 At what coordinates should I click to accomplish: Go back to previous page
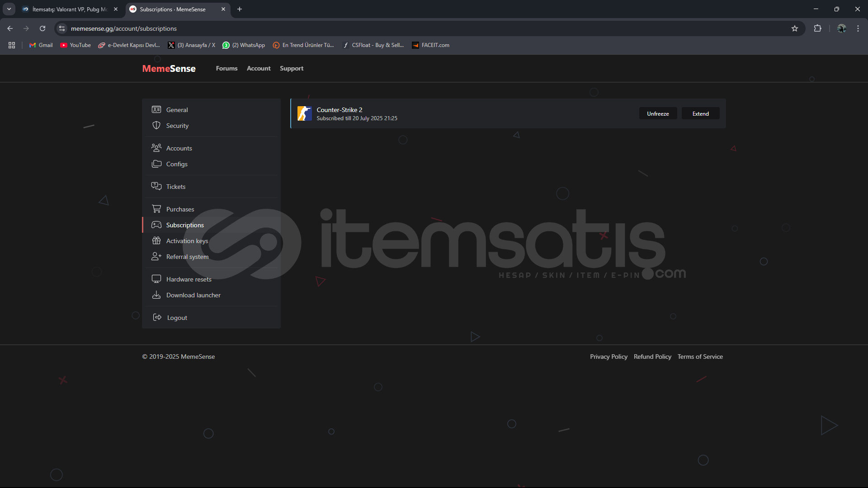(10, 28)
